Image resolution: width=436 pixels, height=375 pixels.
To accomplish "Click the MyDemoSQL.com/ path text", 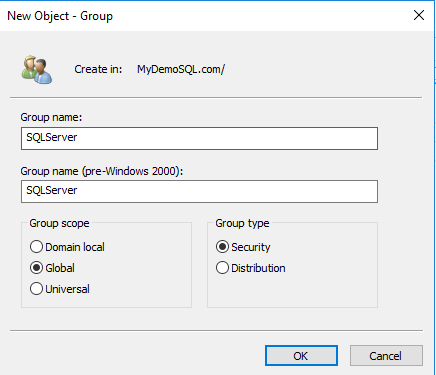I will (x=181, y=69).
